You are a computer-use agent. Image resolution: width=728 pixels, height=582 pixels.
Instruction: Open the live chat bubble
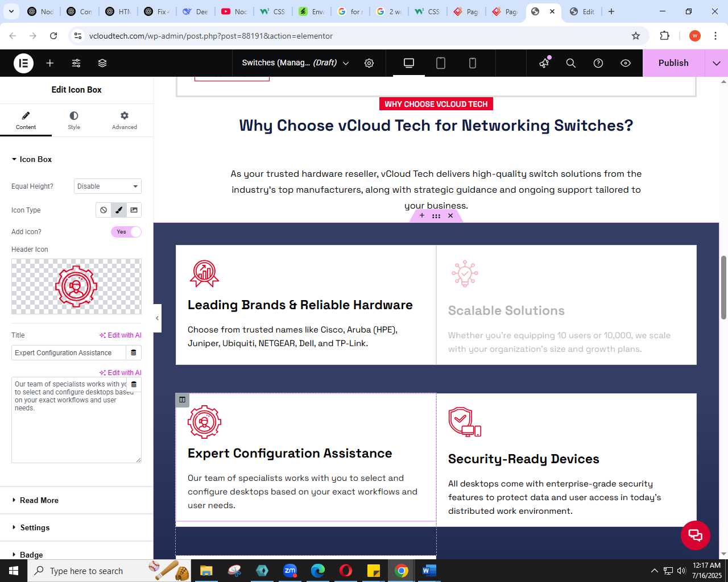coord(696,535)
